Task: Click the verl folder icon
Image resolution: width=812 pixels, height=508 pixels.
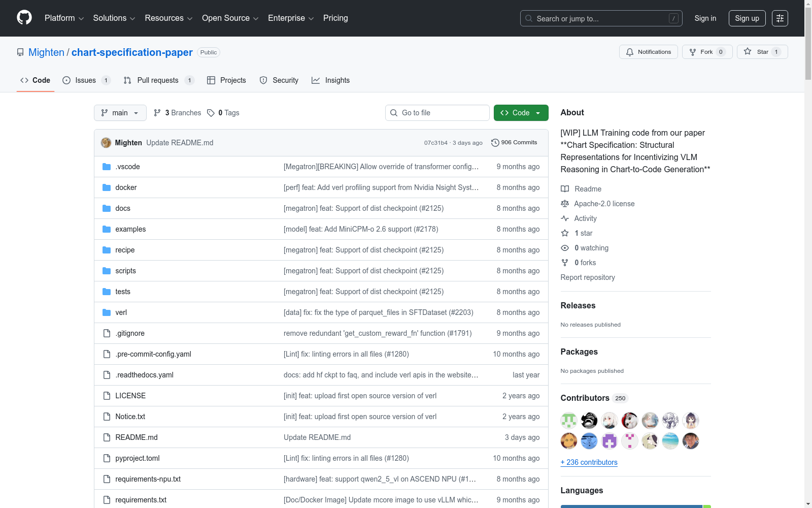Action: pyautogui.click(x=107, y=312)
